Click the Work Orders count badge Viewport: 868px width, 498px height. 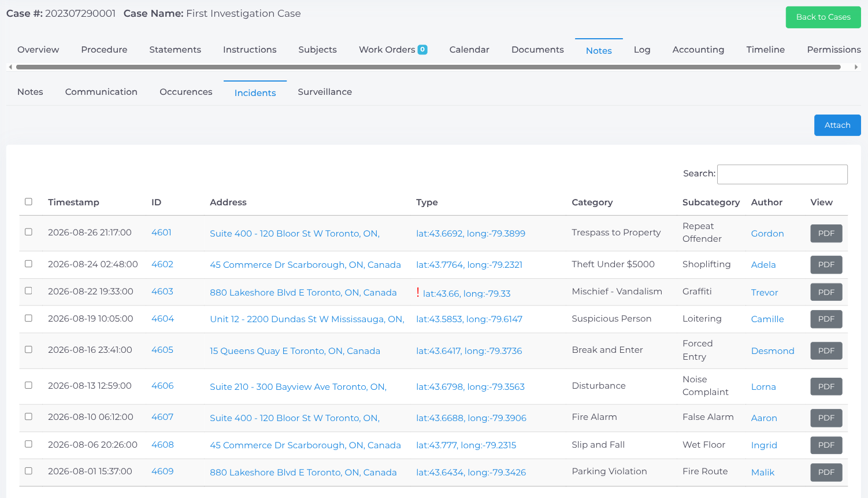(x=422, y=50)
